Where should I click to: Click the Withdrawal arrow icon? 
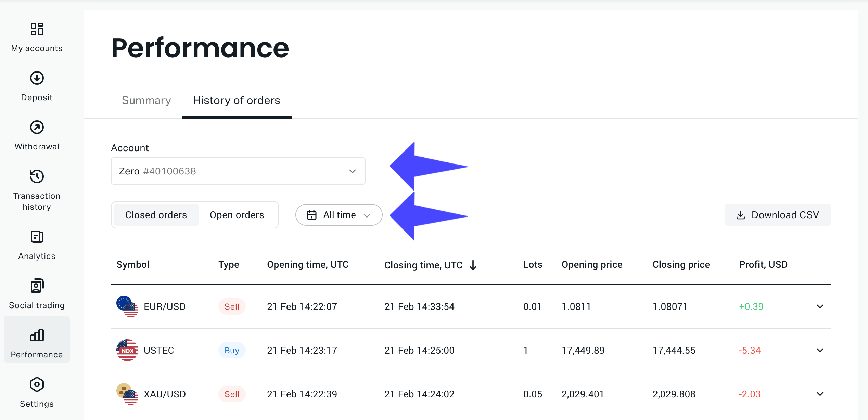[36, 127]
